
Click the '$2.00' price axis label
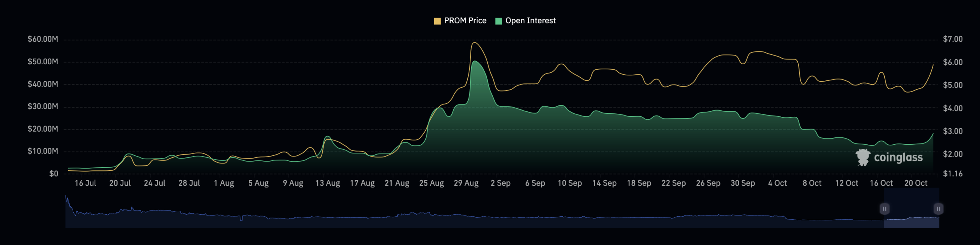(x=953, y=154)
